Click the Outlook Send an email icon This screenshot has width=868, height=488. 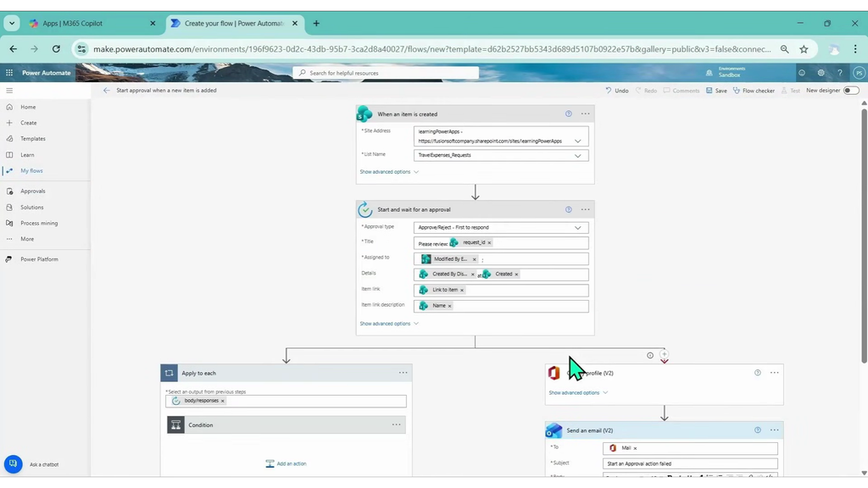(x=554, y=430)
